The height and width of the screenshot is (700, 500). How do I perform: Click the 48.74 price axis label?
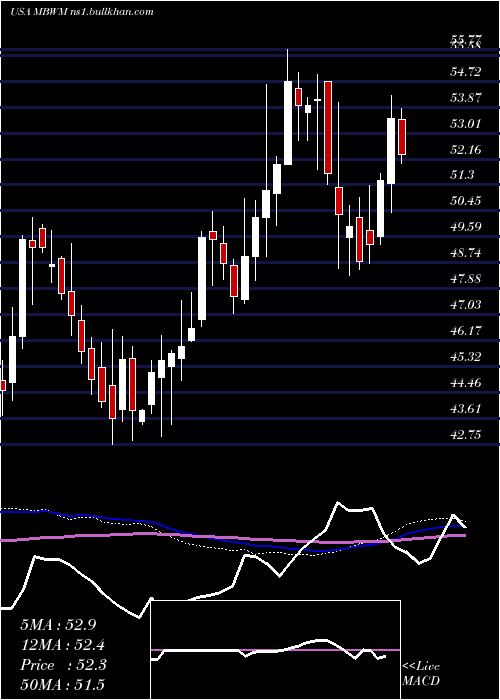click(x=466, y=253)
